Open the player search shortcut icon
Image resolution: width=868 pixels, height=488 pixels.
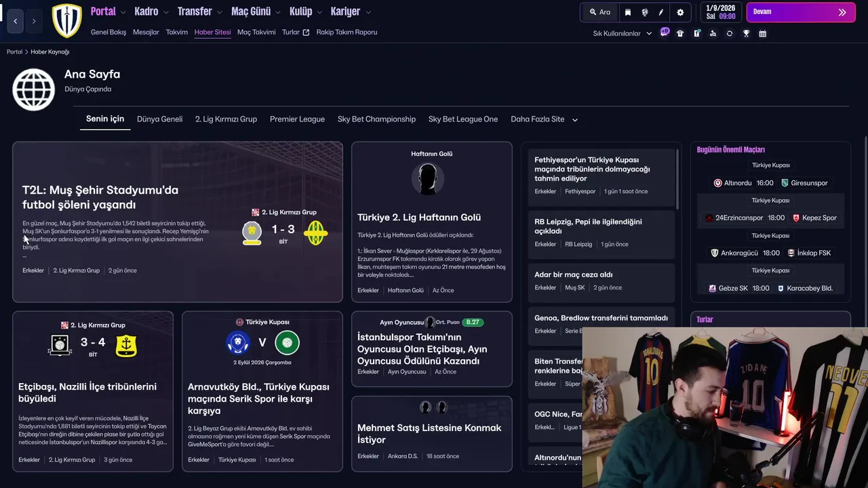tap(713, 33)
